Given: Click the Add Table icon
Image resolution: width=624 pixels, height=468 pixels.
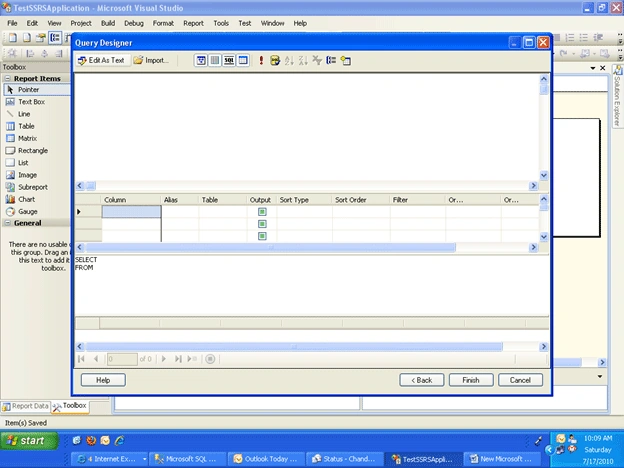Looking at the screenshot, I should point(345,60).
